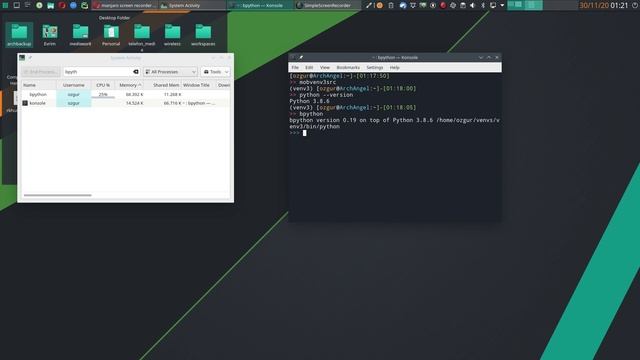
Task: Click the clock and date in panel
Action: pyautogui.click(x=604, y=5)
